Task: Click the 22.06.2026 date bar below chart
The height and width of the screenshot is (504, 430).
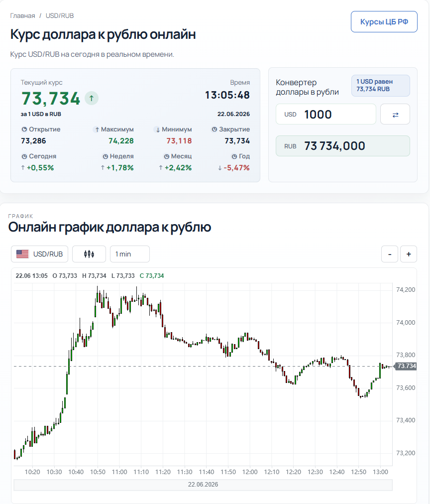Action: click(203, 485)
